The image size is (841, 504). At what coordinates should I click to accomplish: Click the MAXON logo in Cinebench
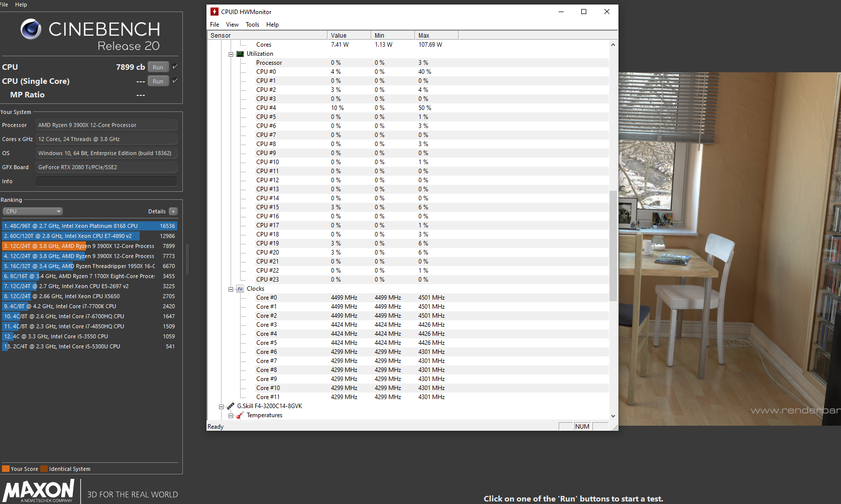point(39,490)
